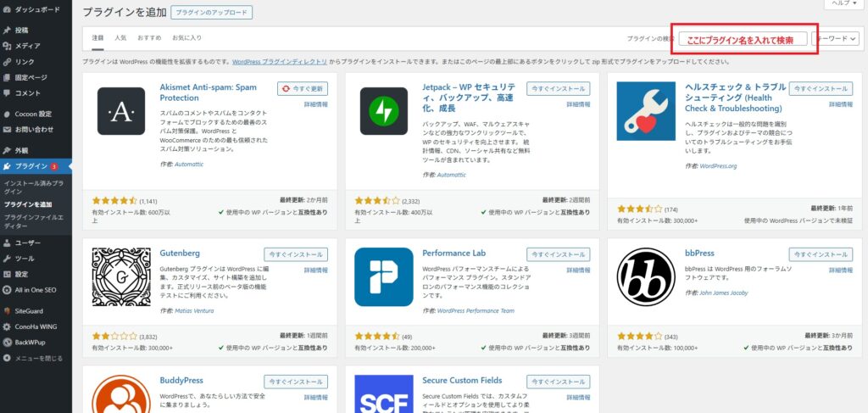Install the bbPress plugin

click(821, 254)
